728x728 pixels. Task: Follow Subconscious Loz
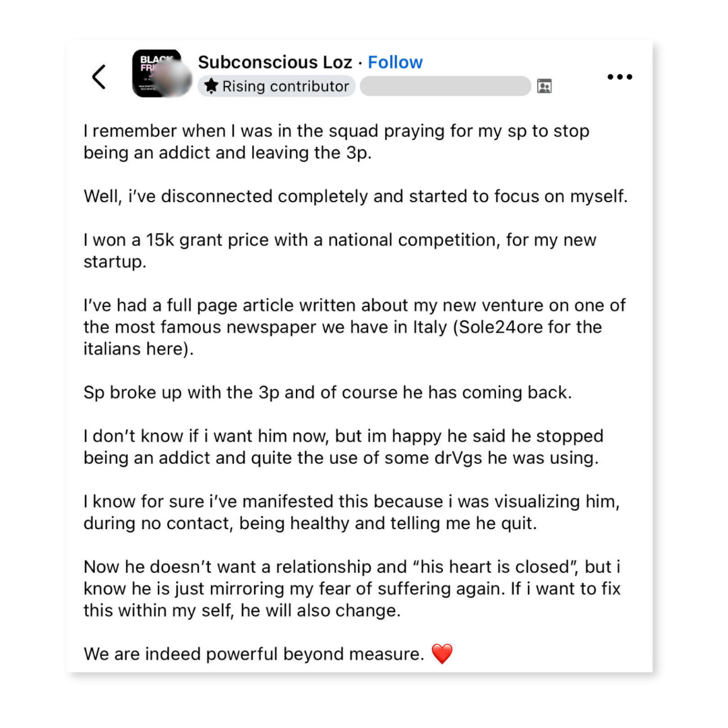click(395, 62)
